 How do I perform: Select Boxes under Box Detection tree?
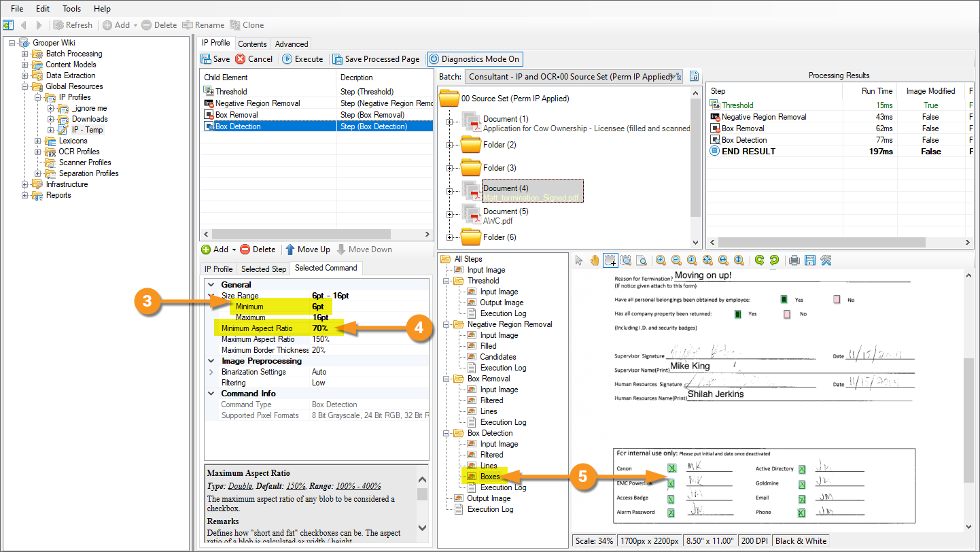[x=489, y=477]
